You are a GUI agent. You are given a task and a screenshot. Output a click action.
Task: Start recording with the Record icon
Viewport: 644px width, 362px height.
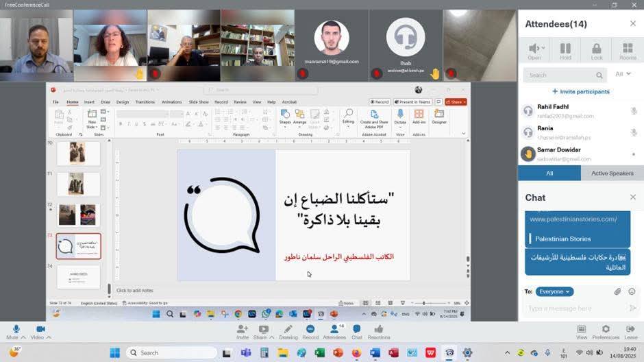tap(310, 332)
